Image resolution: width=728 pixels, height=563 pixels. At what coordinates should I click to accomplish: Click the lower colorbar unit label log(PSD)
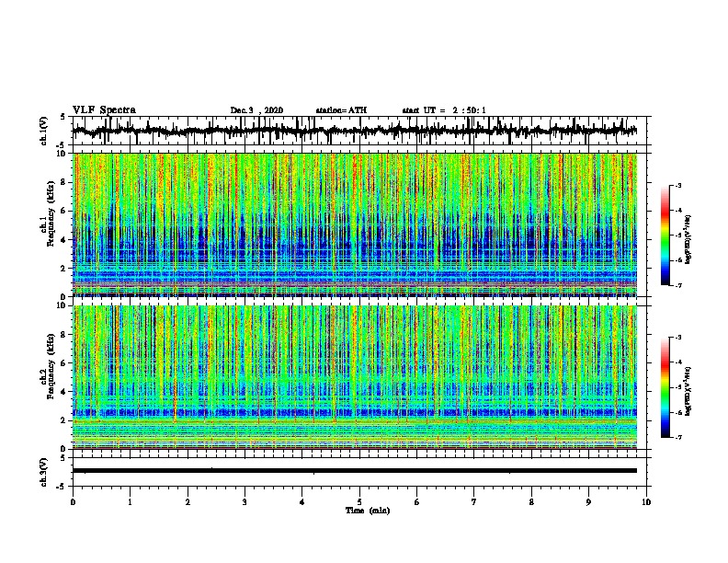point(688,392)
